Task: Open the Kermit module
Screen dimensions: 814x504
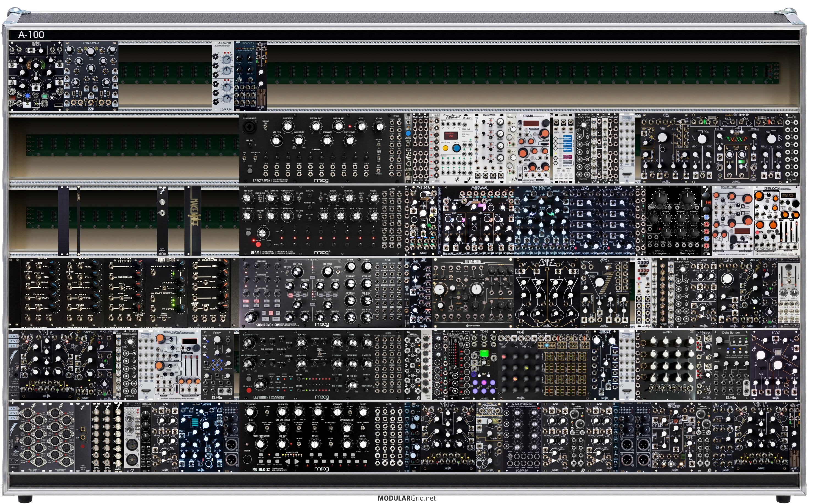Action: tap(533, 148)
